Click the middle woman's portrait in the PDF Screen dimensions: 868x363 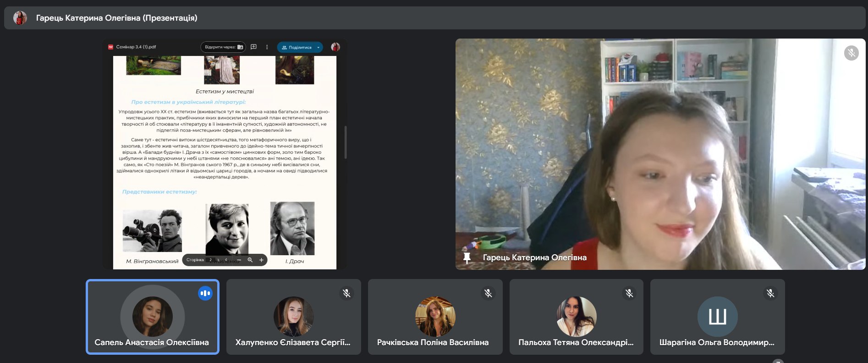(x=227, y=229)
